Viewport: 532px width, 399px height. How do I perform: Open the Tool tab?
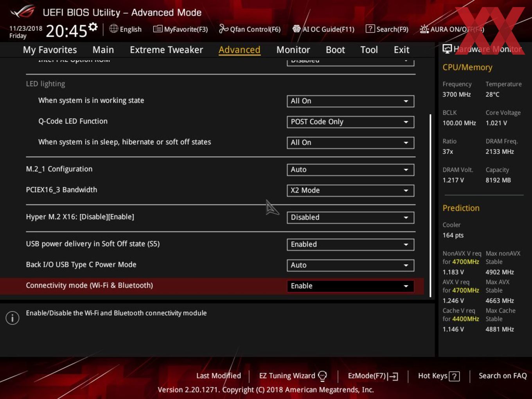point(369,50)
